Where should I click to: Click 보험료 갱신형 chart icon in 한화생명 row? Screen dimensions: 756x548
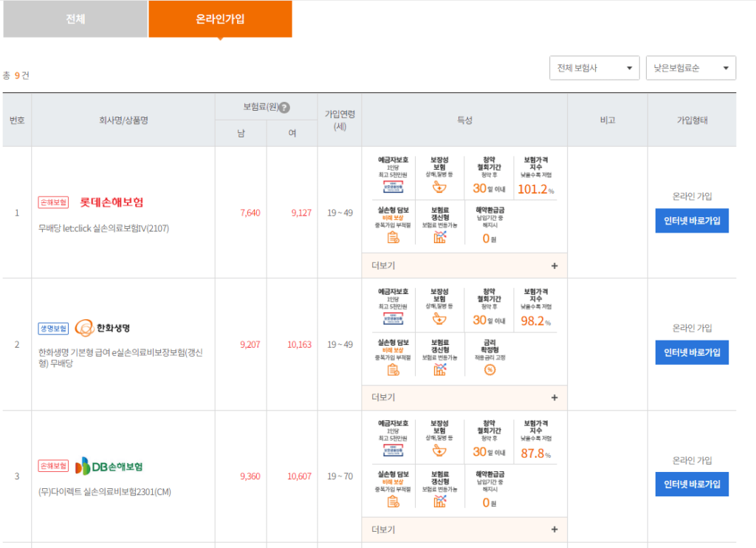[440, 369]
